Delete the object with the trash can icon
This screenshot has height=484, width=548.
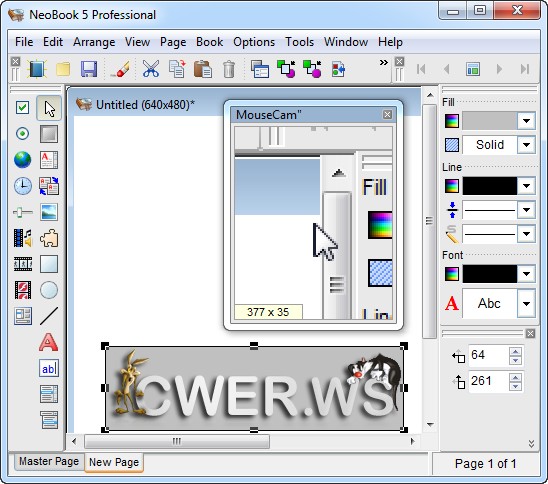[x=229, y=69]
